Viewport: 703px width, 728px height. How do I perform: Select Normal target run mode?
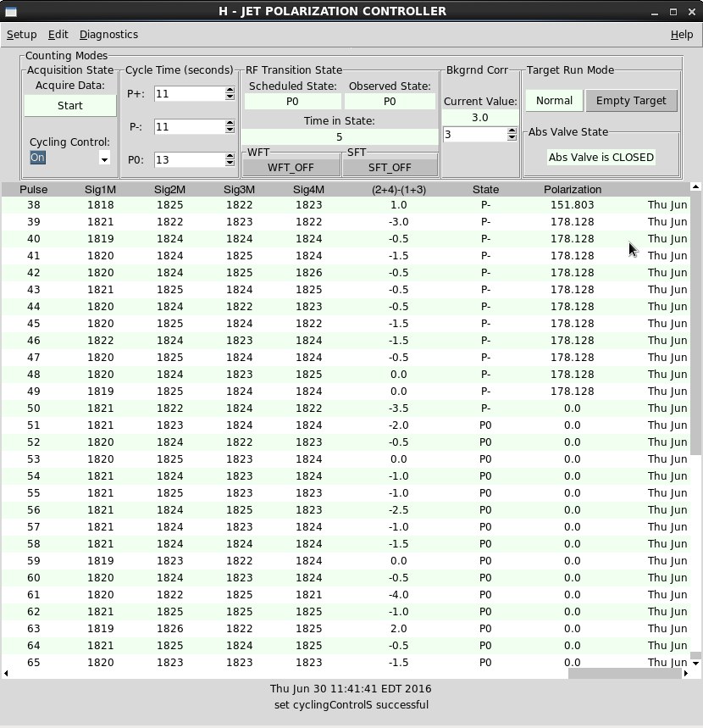coord(554,101)
